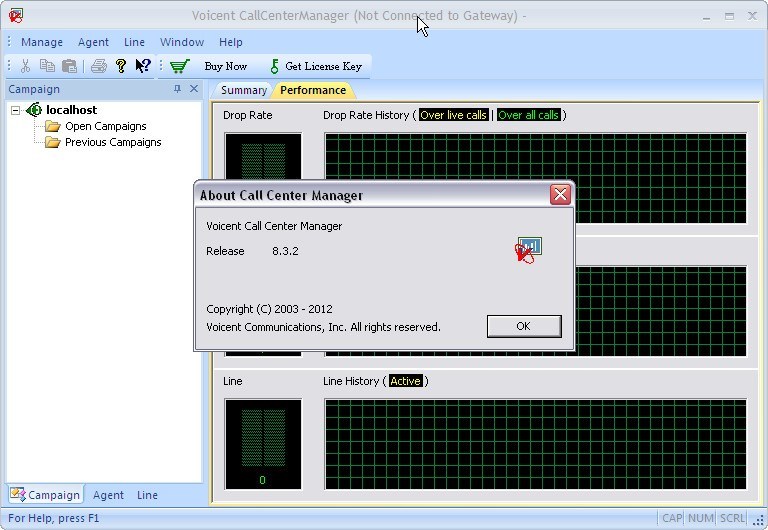Select Previous Campaigns tree item

click(x=113, y=142)
